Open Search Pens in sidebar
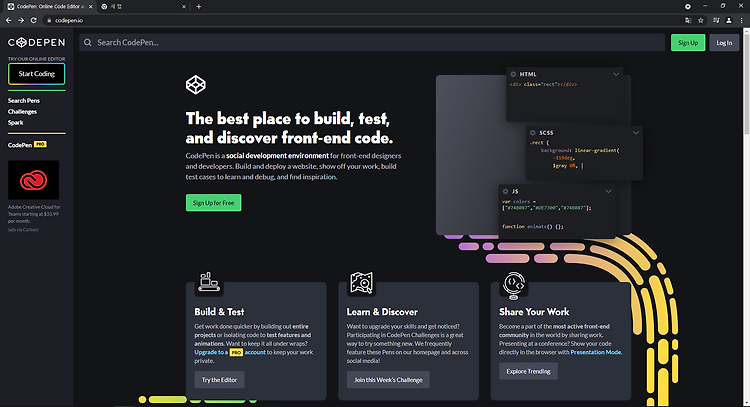The image size is (750, 407). (x=24, y=100)
